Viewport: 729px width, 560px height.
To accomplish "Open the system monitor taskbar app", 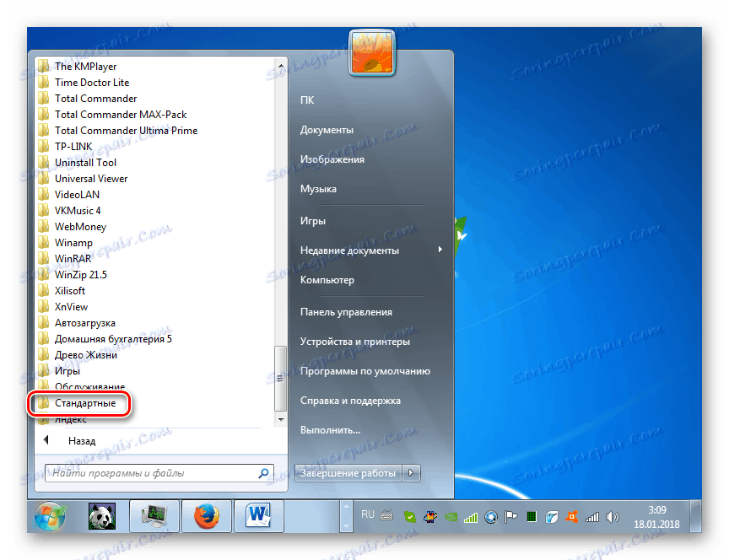I will 154,516.
